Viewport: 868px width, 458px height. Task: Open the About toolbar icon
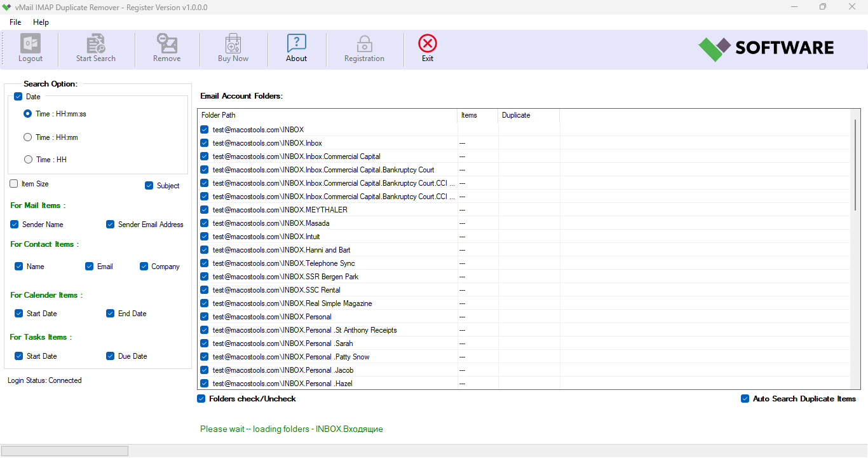click(x=297, y=43)
